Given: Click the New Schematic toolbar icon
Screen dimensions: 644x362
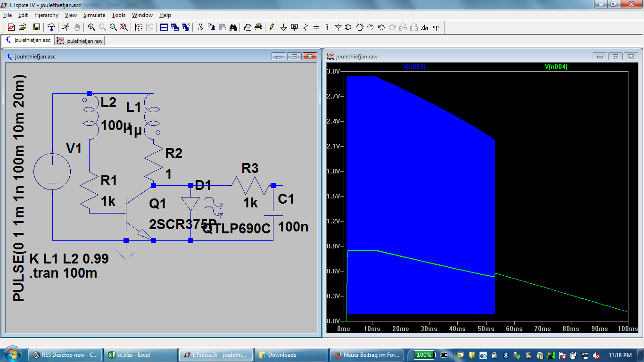Looking at the screenshot, I should pyautogui.click(x=11, y=27).
